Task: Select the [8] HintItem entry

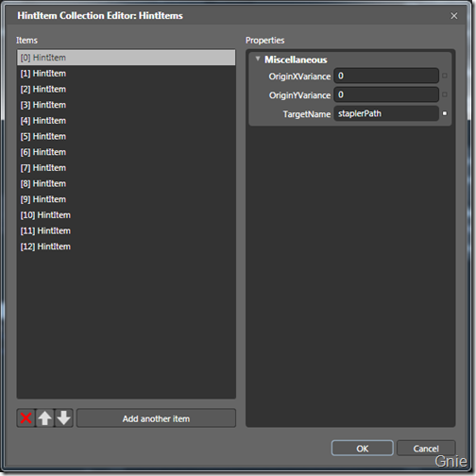Action: point(127,183)
